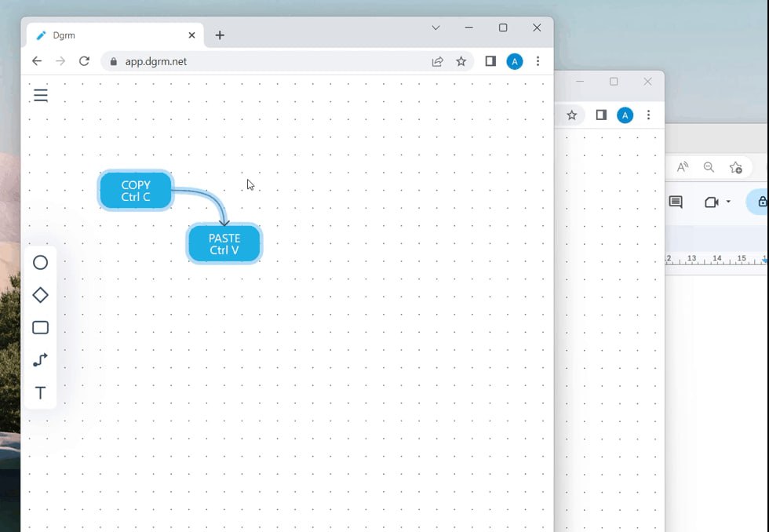Close the Dgrm tab
Screen dimensions: 769x532
pos(191,35)
